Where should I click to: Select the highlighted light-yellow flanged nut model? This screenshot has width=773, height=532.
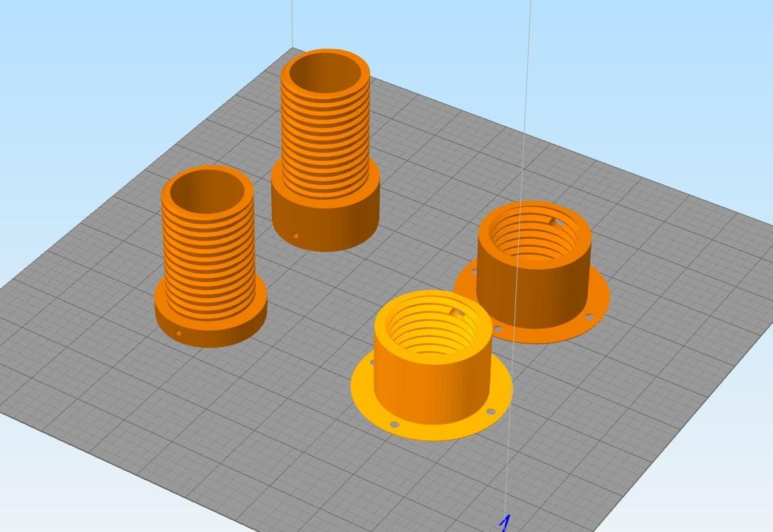coord(432,366)
